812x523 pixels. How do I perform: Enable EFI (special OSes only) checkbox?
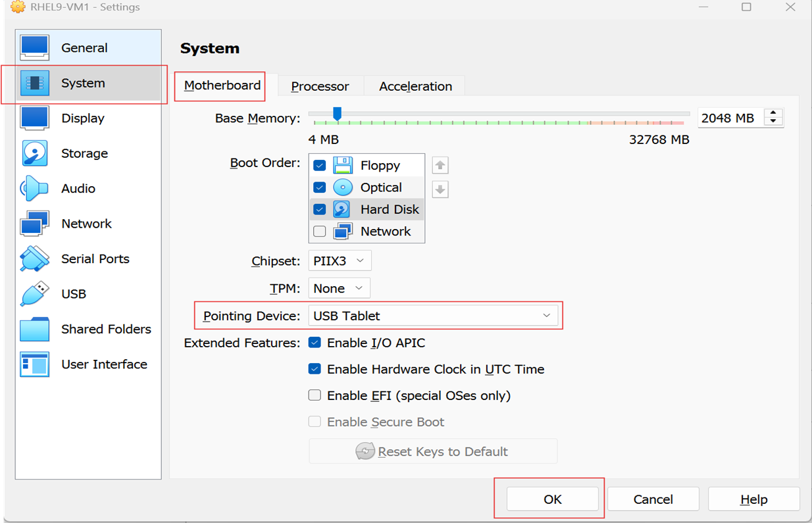pos(315,395)
